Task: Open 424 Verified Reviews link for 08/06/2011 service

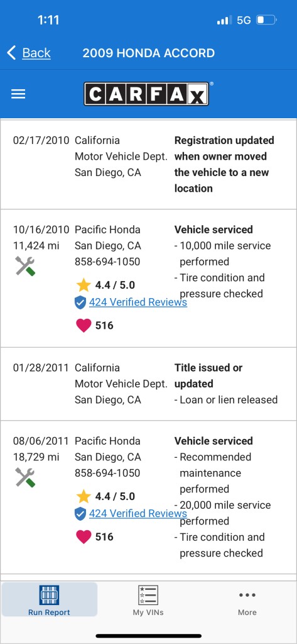Action: point(138,513)
